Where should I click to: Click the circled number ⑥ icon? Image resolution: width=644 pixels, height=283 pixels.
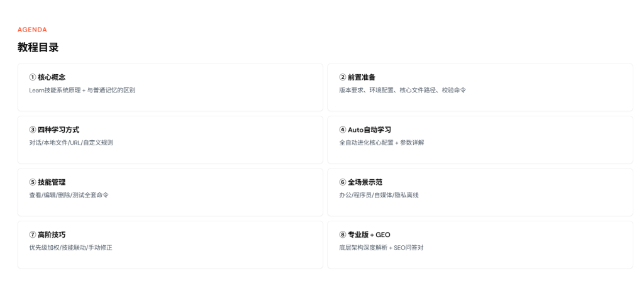[x=343, y=182]
